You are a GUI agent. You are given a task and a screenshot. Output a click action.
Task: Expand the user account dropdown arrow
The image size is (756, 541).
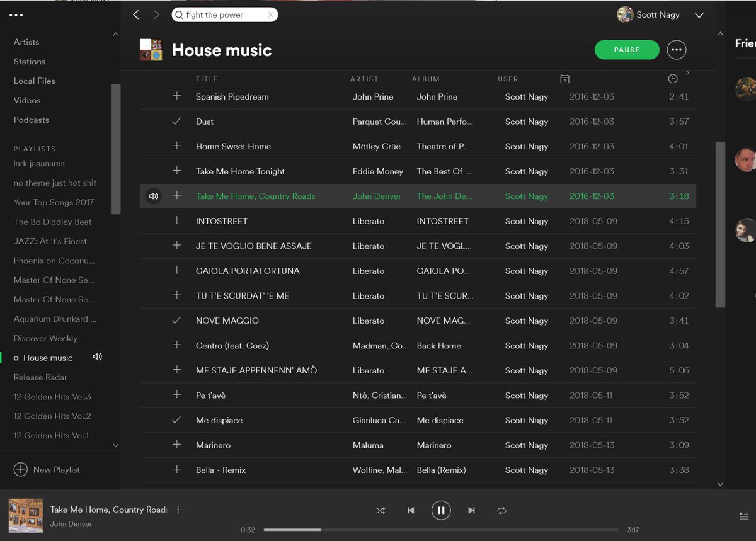[x=699, y=15]
